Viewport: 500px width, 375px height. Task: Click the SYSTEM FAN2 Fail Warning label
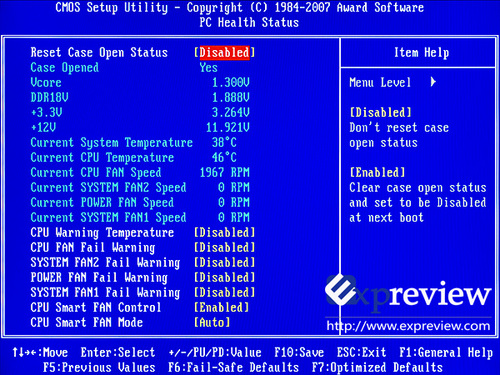(x=105, y=263)
